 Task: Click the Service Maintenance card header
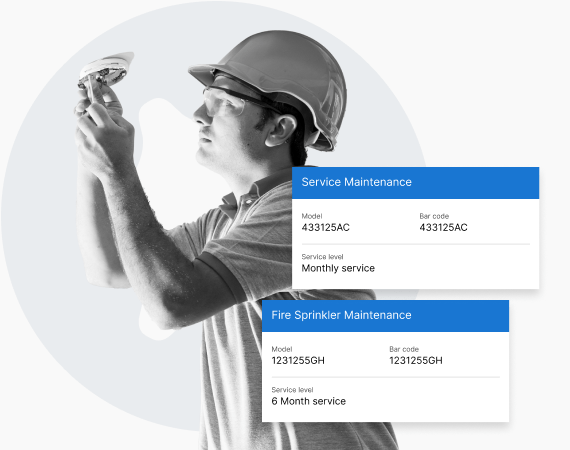[x=415, y=182]
